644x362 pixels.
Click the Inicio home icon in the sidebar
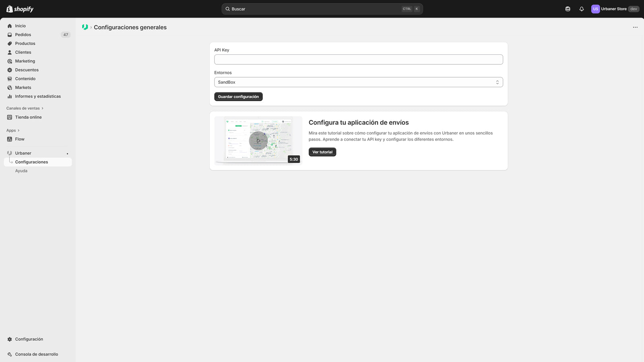coord(10,26)
